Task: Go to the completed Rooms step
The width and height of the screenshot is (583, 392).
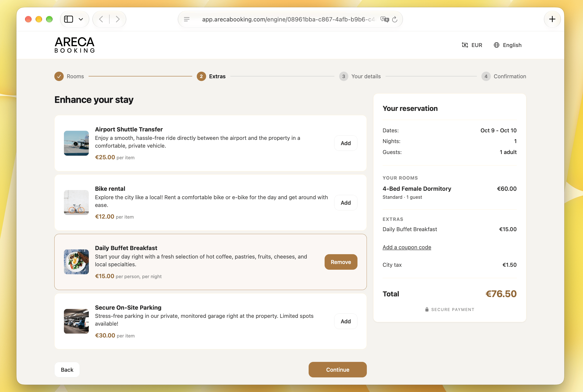Action: coord(69,76)
